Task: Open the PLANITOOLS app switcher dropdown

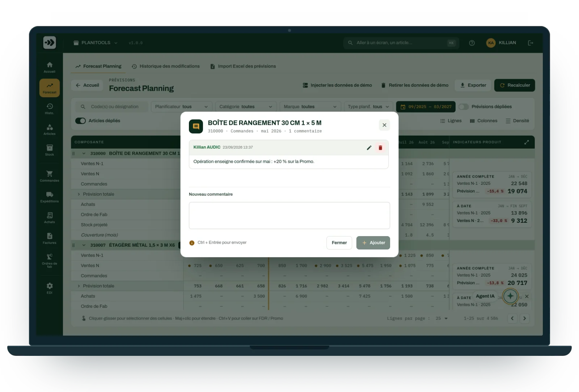Action: [x=96, y=43]
